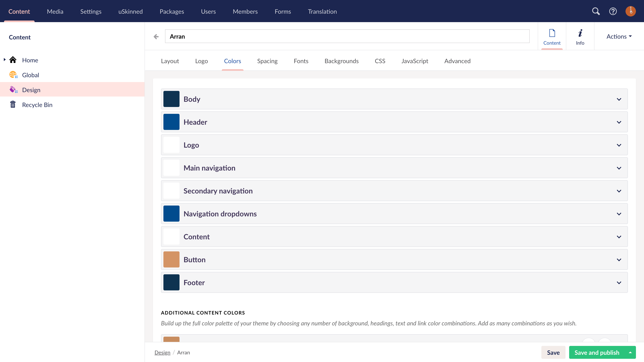Switch to the Fonts tab
The height and width of the screenshot is (362, 644).
pos(301,61)
